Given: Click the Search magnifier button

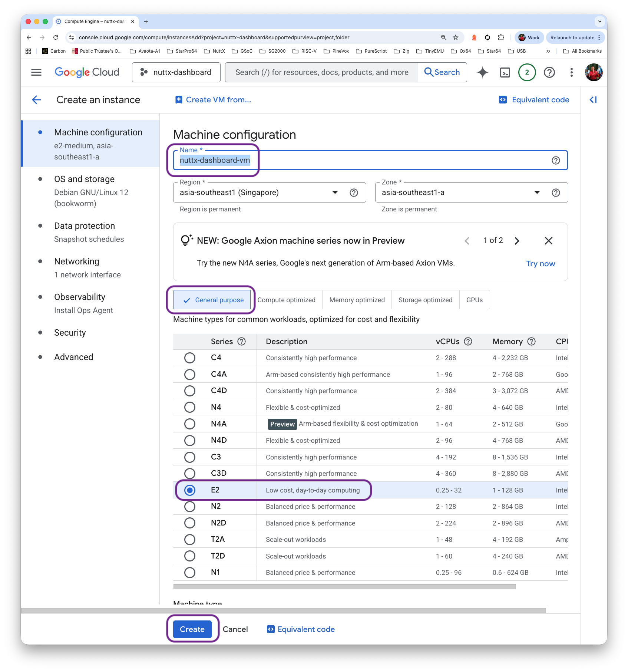Looking at the screenshot, I should click(442, 72).
